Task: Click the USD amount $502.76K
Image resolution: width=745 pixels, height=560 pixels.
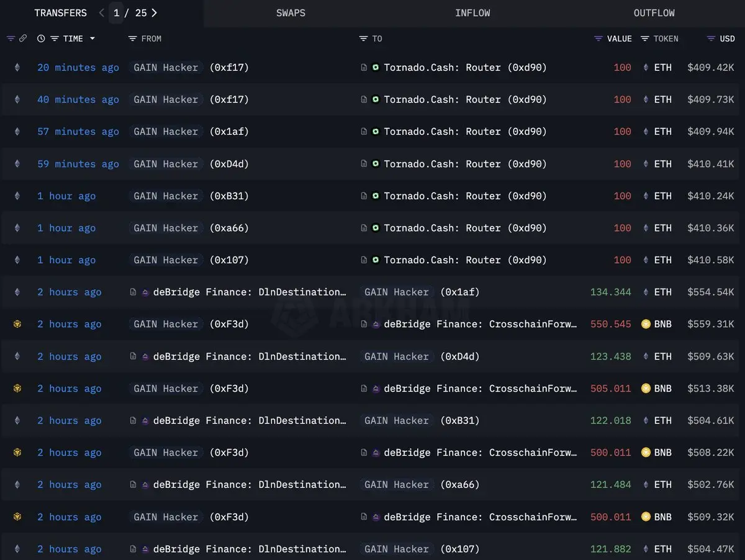Action: click(711, 484)
